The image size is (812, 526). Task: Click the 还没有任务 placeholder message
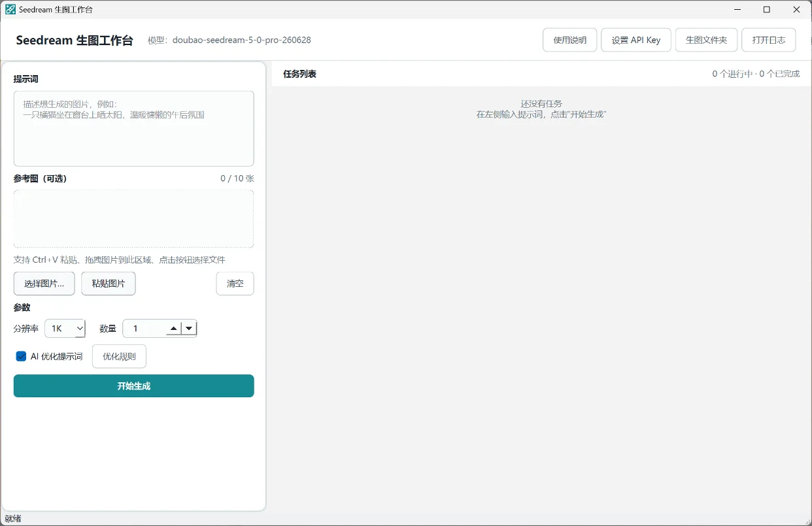[541, 104]
